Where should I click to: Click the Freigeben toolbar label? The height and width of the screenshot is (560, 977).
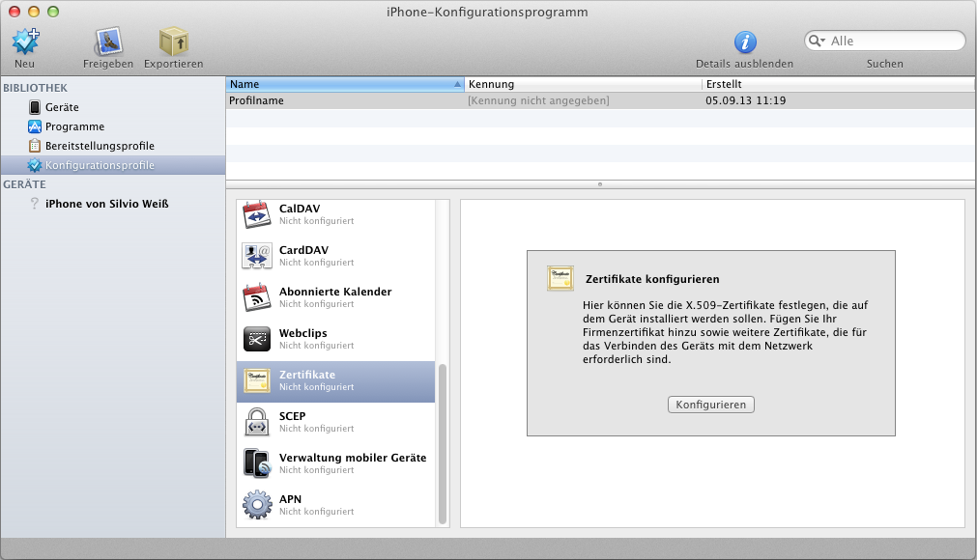coord(108,64)
